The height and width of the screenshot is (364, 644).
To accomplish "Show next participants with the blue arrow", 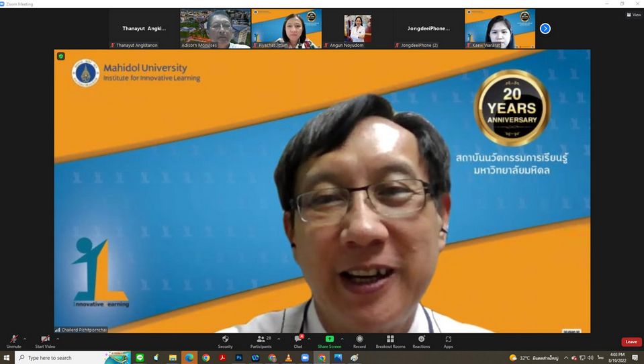I will coord(545,28).
